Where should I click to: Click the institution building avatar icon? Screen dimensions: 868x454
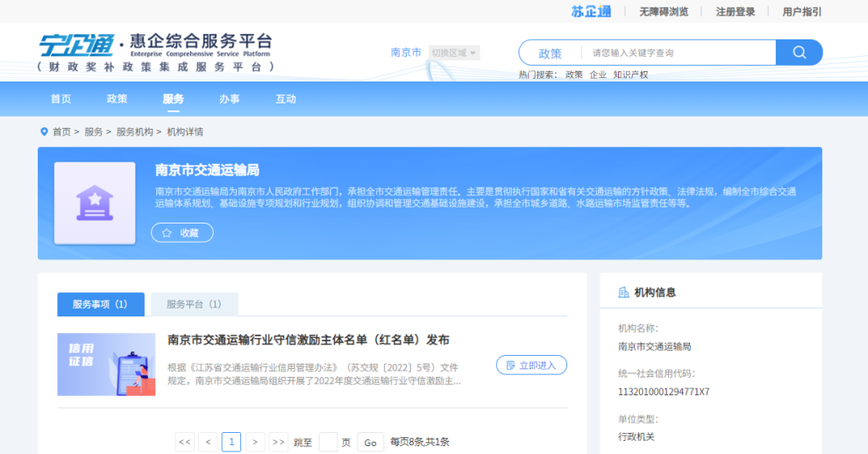95,202
